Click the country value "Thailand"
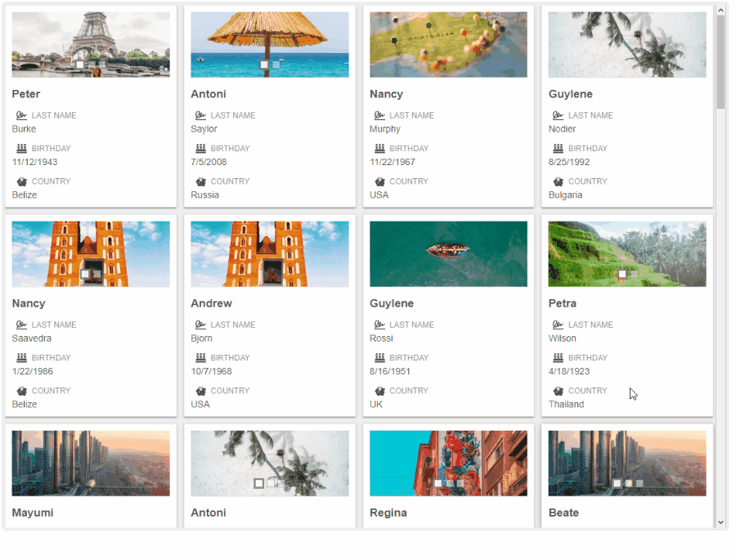 click(567, 404)
